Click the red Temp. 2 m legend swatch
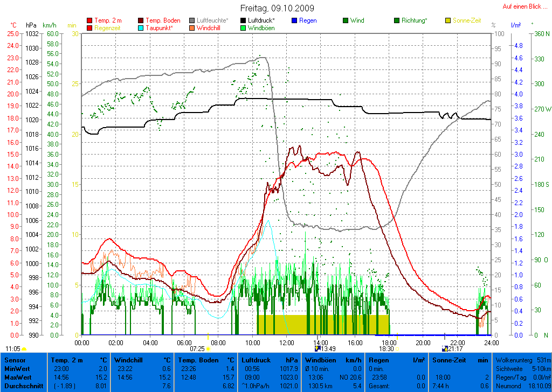This screenshot has width=552, height=392. point(89,20)
